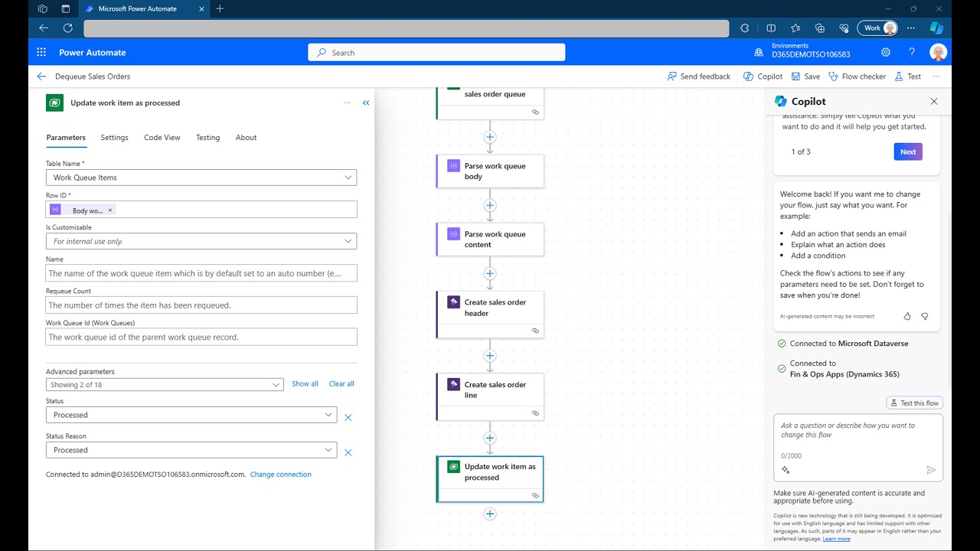Viewport: 980px width, 551px height.
Task: Click the Requeue Count input field
Action: [x=201, y=305]
